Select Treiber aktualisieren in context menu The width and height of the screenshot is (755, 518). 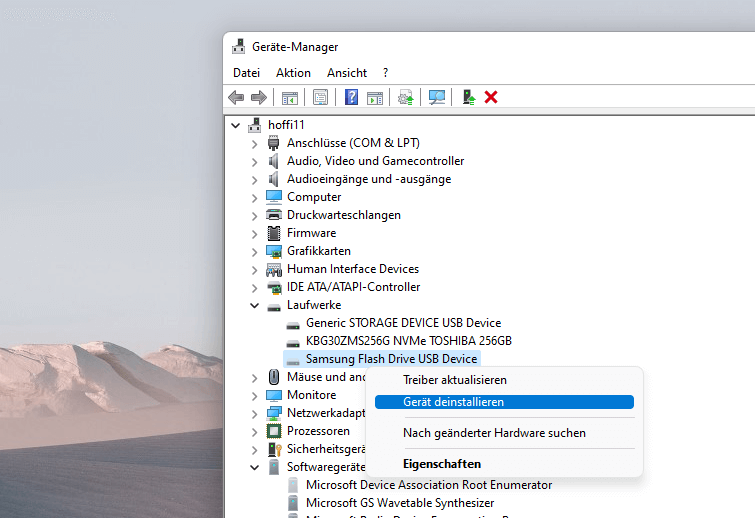(x=454, y=380)
